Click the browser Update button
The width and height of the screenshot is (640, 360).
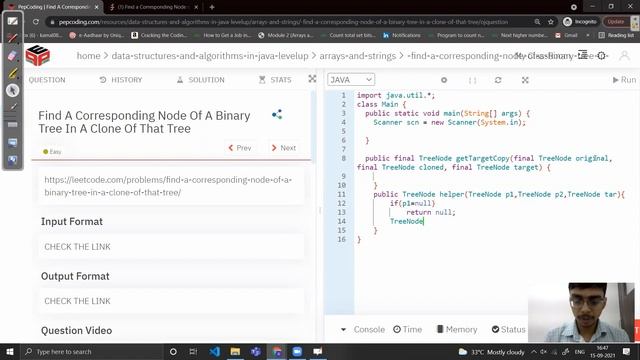click(616, 22)
